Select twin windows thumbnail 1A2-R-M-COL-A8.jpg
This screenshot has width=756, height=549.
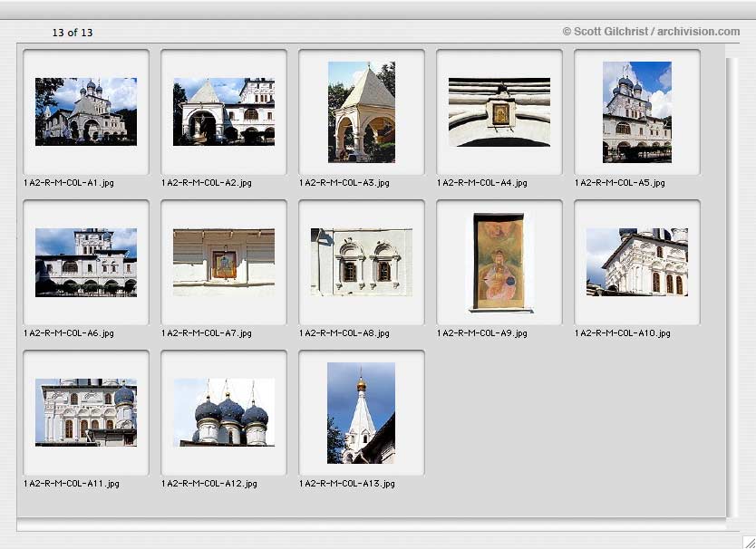362,262
